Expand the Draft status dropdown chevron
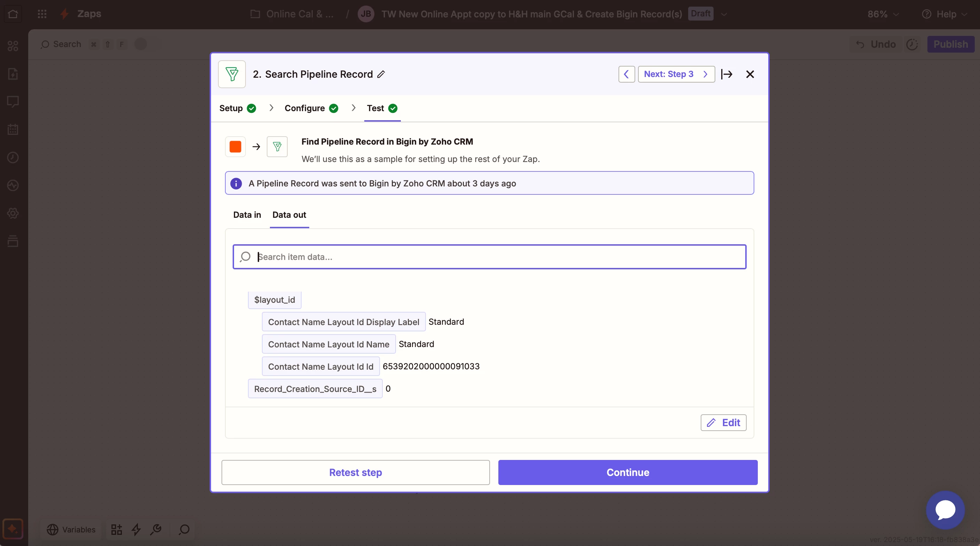The image size is (980, 546). (724, 14)
